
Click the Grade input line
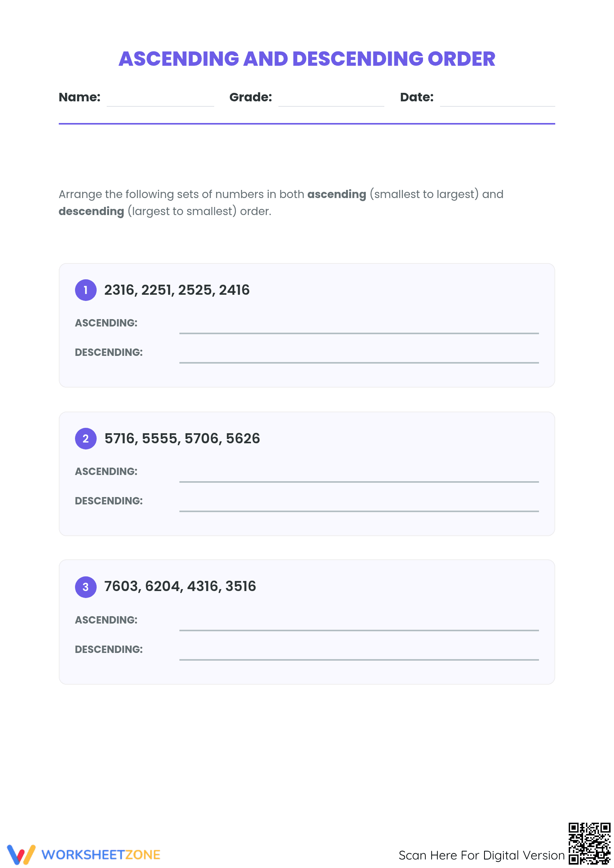[x=331, y=106]
